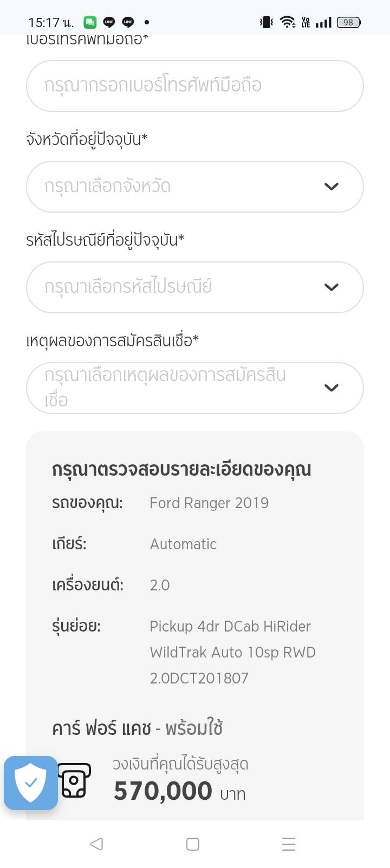Tap the Ford Ranger 2019 car detail
390x868 pixels.
[x=209, y=503]
